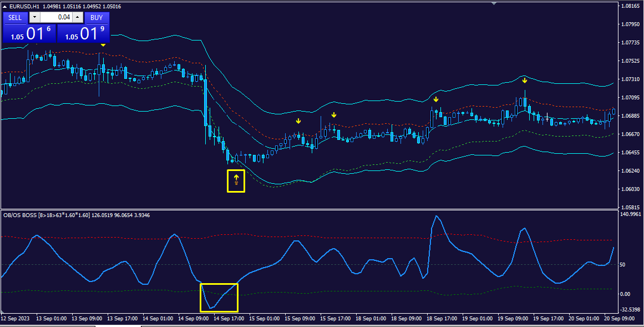Collapse the one-click trading panel arrow
Image resolution: width=644 pixels, height=327 pixels.
click(x=4, y=7)
